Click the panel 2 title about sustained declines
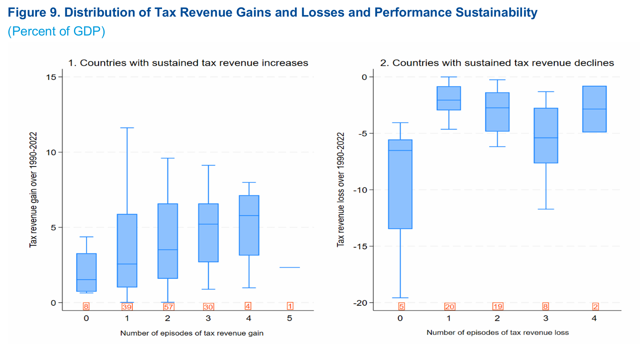Viewport: 644px width, 344px height. tap(497, 63)
